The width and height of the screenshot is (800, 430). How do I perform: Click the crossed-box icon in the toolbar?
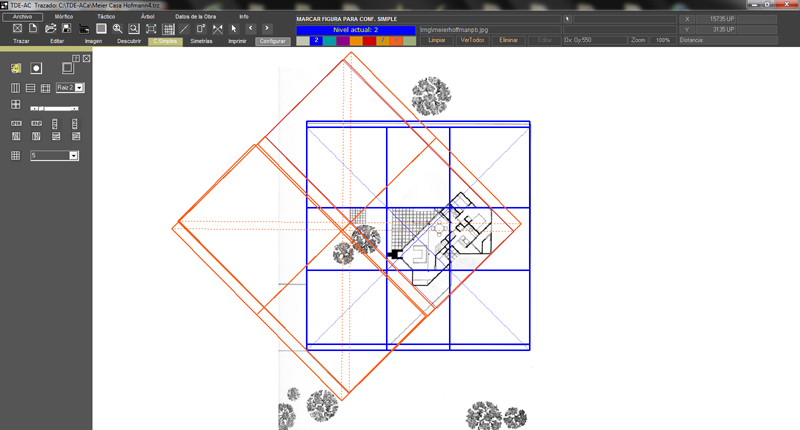click(x=17, y=29)
